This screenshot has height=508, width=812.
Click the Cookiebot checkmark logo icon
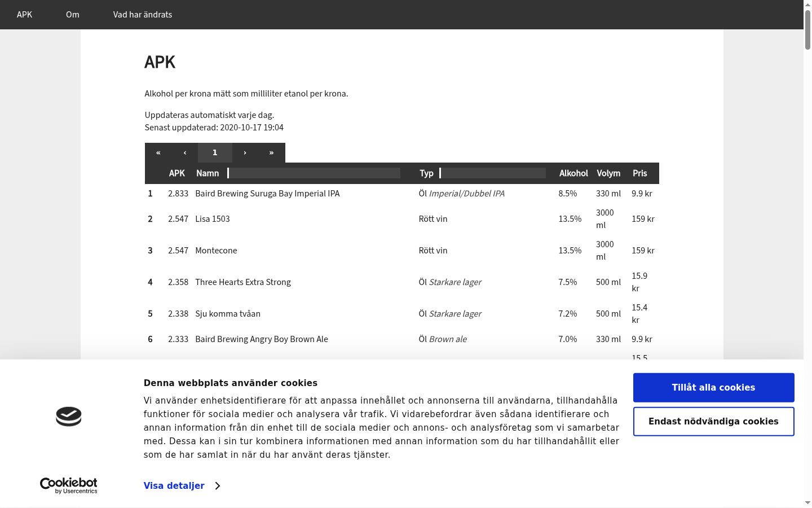69,417
